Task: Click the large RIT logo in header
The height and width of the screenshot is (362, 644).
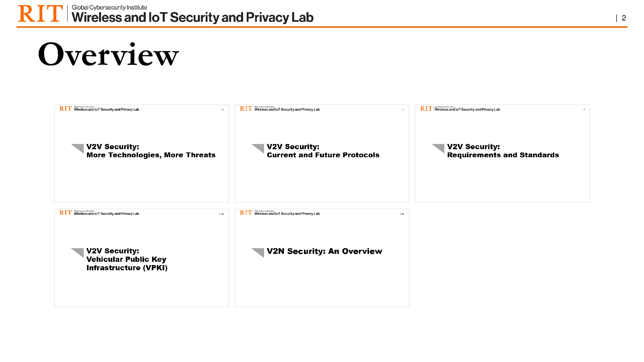Action: (41, 14)
